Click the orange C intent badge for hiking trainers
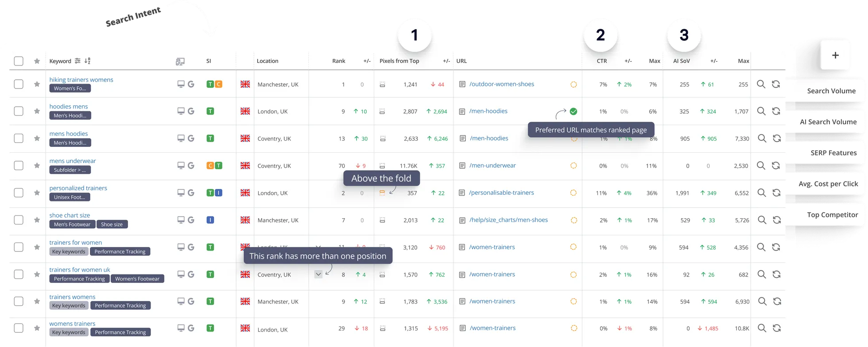868x347 pixels. [219, 84]
